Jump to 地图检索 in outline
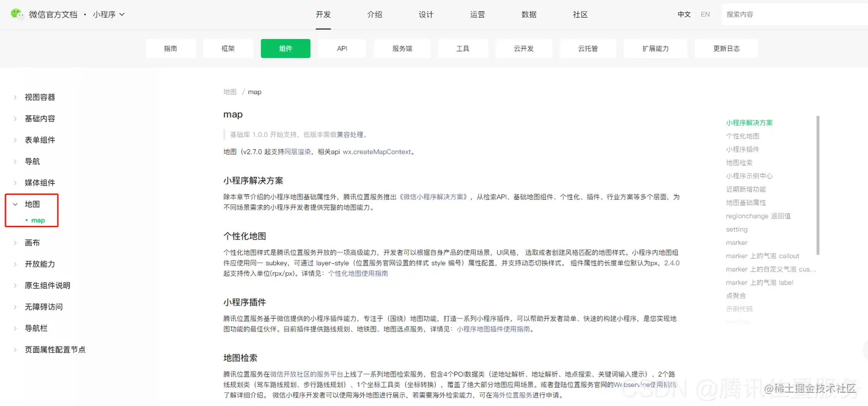Screen dimensions: 868x406 739,163
